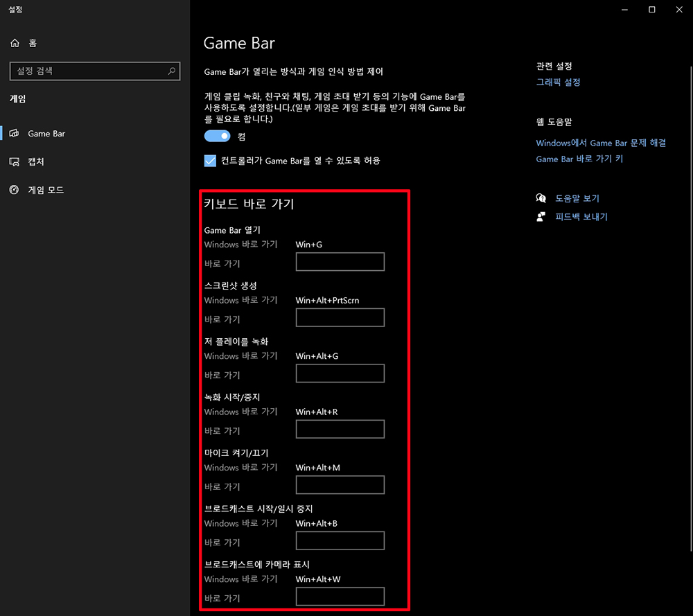The image size is (693, 616).
Task: Click the Win+Alt+R shortcut text
Action: pyautogui.click(x=317, y=412)
